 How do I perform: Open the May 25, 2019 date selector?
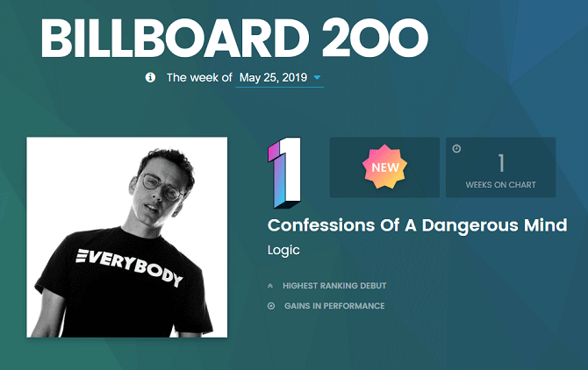[x=271, y=77]
